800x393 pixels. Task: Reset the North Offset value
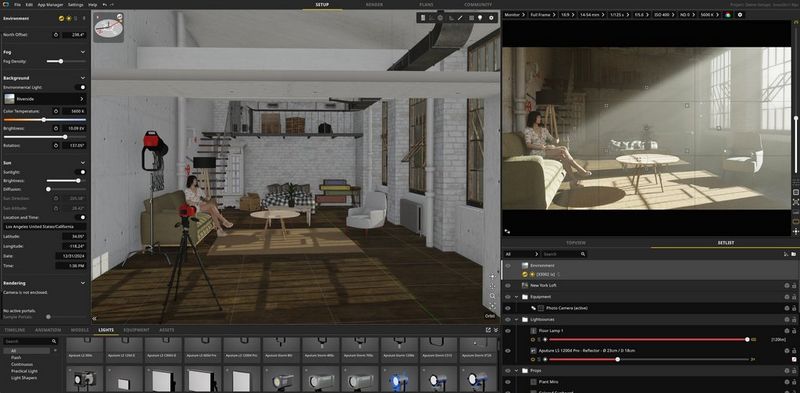(x=56, y=35)
